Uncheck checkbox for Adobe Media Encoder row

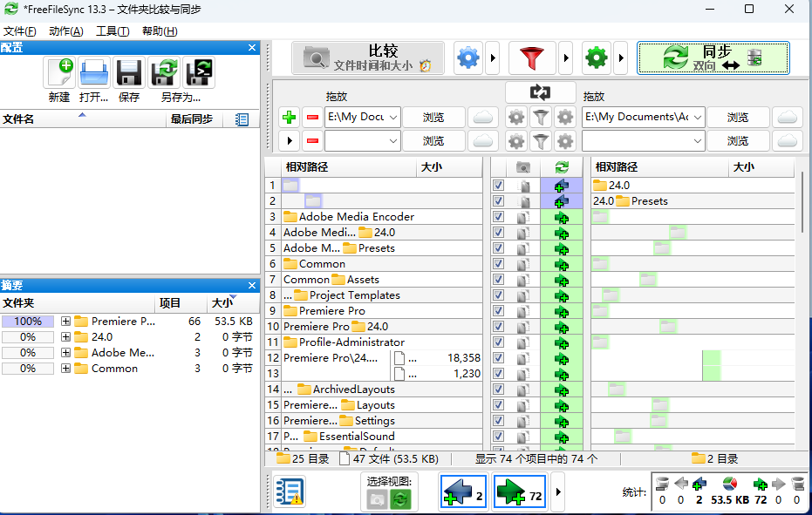tap(498, 217)
